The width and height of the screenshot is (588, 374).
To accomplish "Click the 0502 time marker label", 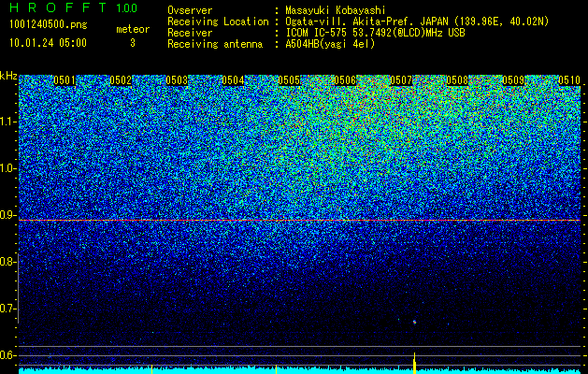I will [121, 80].
